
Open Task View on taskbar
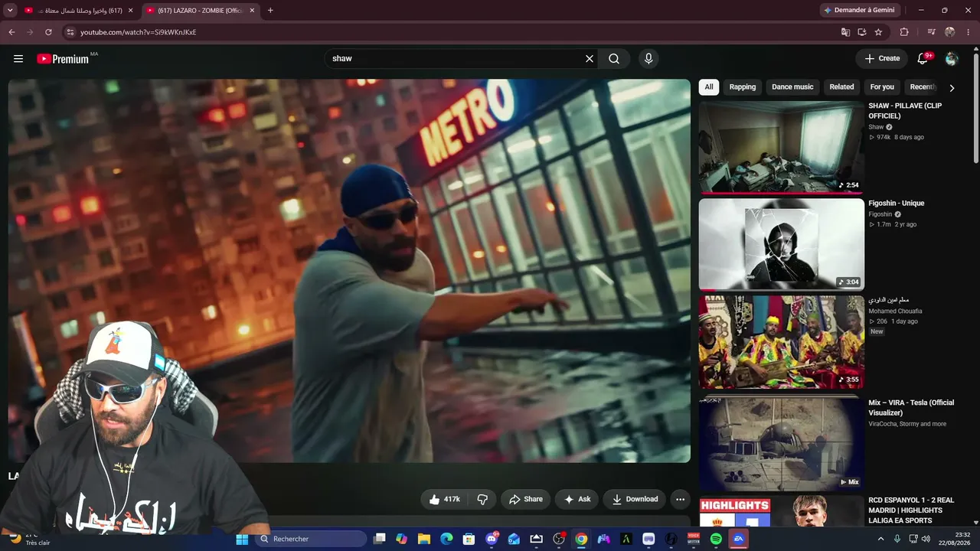pos(379,539)
